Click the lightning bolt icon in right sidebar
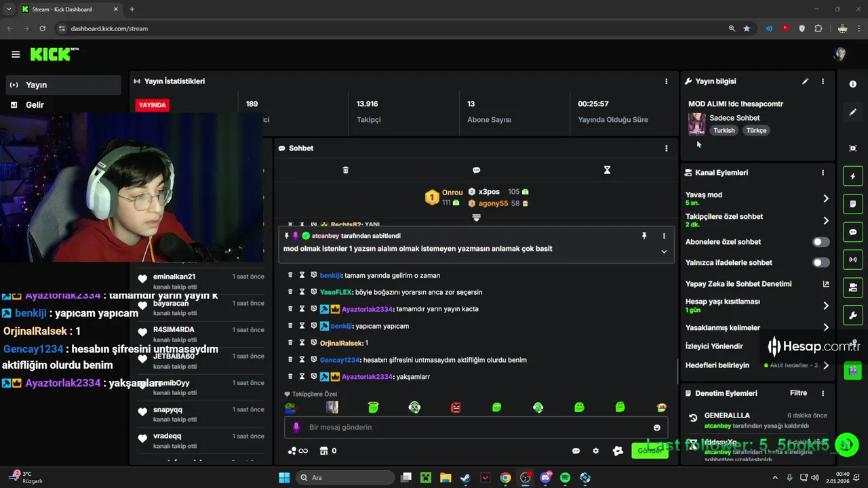Screen dimensions: 868x488 (x=852, y=177)
